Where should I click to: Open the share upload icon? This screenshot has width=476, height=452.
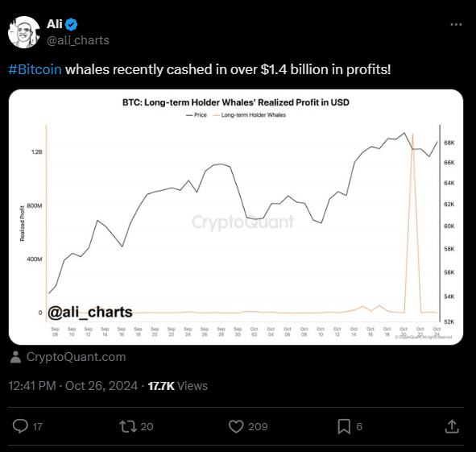[452, 426]
